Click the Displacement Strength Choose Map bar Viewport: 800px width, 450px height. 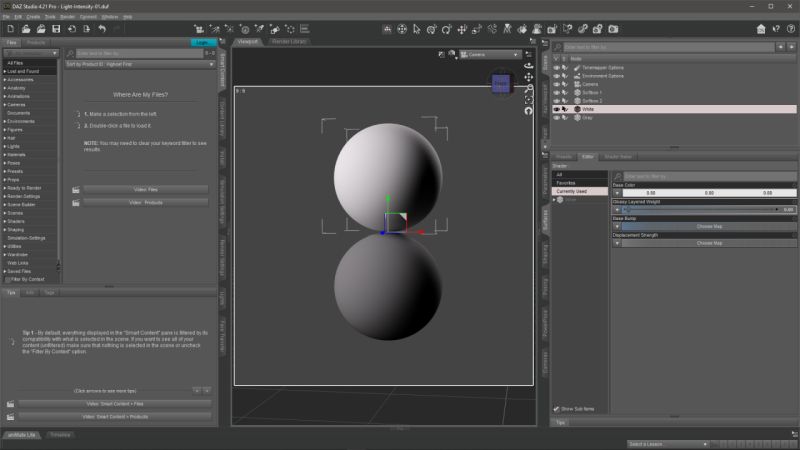pos(709,243)
